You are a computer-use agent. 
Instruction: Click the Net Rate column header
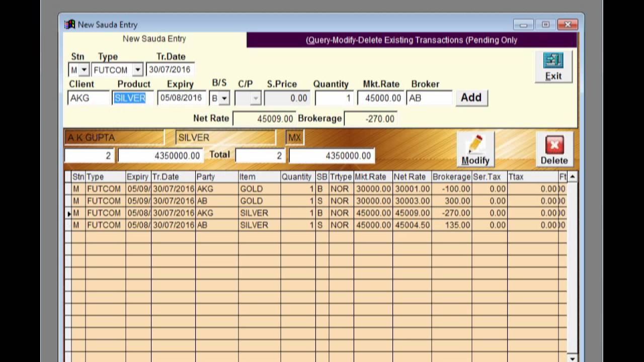coord(412,177)
